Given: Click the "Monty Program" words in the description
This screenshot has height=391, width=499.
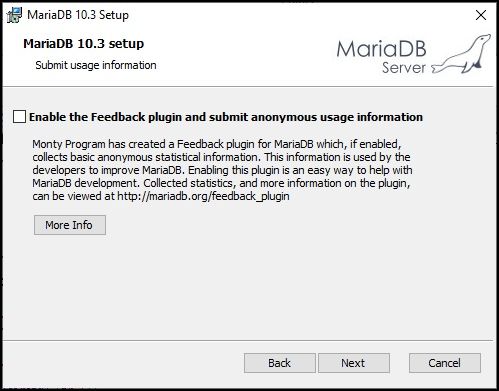Looking at the screenshot, I should point(69,144).
